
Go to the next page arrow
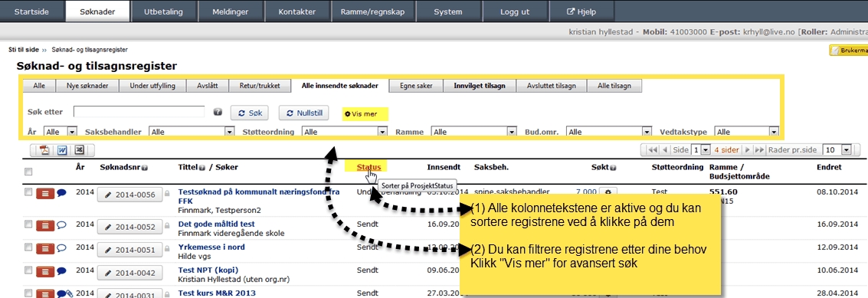click(x=747, y=150)
